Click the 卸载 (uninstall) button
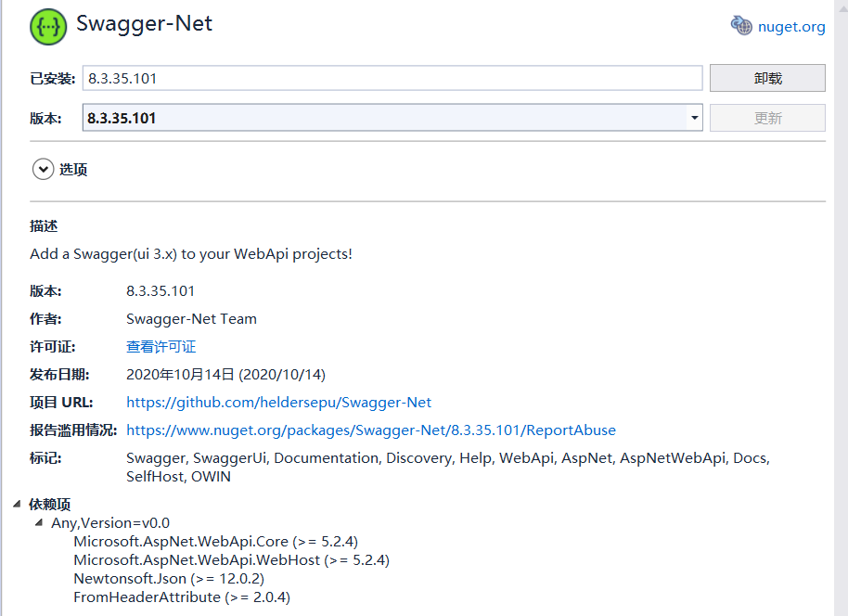This screenshot has height=616, width=848. tap(767, 79)
